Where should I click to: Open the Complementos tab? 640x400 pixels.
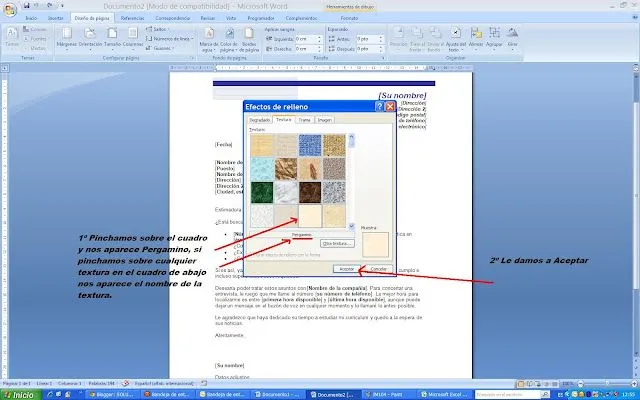[x=301, y=18]
